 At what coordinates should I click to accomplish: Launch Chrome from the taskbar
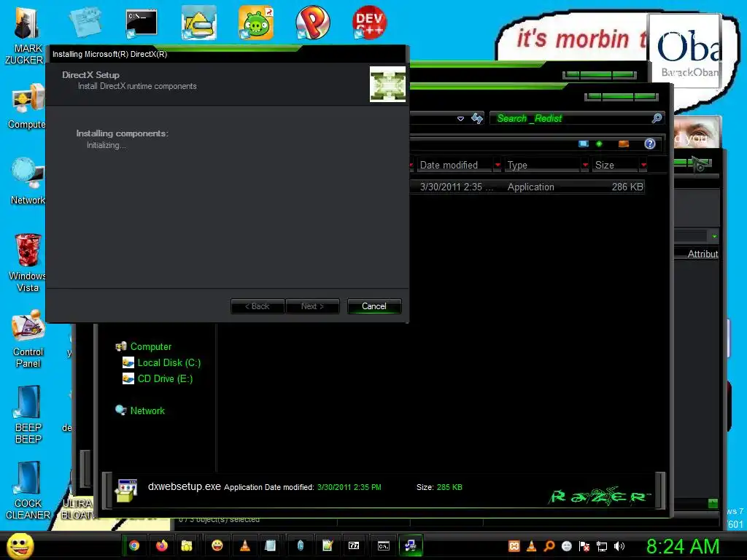pyautogui.click(x=134, y=545)
